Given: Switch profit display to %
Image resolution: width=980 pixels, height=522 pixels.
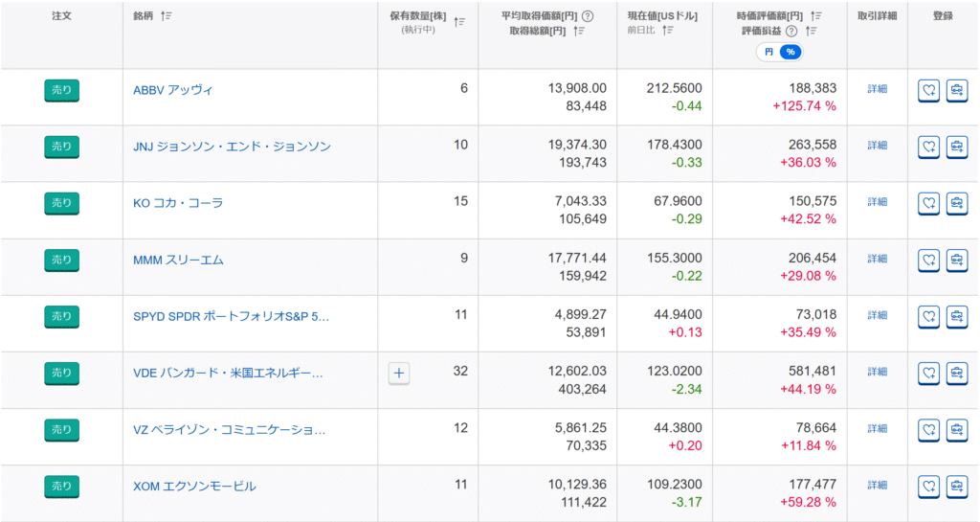Looking at the screenshot, I should pos(791,52).
